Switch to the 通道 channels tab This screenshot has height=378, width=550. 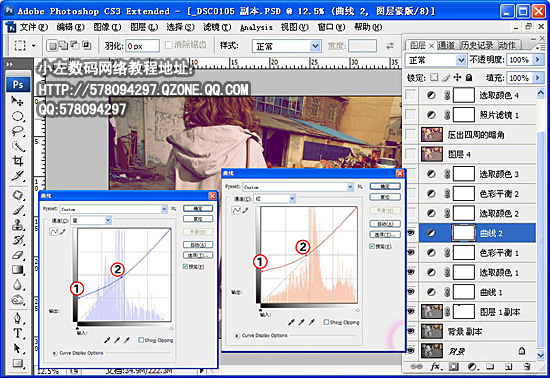(x=446, y=45)
